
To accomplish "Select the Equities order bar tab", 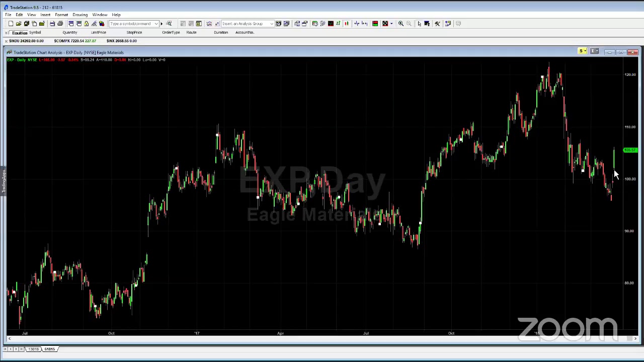I will 20,33.
